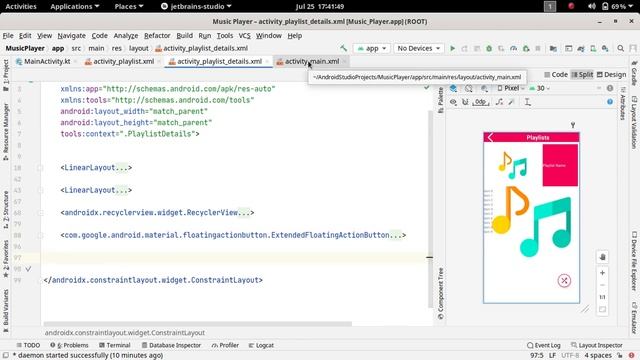
Task: Click the Orientation icon in design toolbar
Action: (469, 88)
